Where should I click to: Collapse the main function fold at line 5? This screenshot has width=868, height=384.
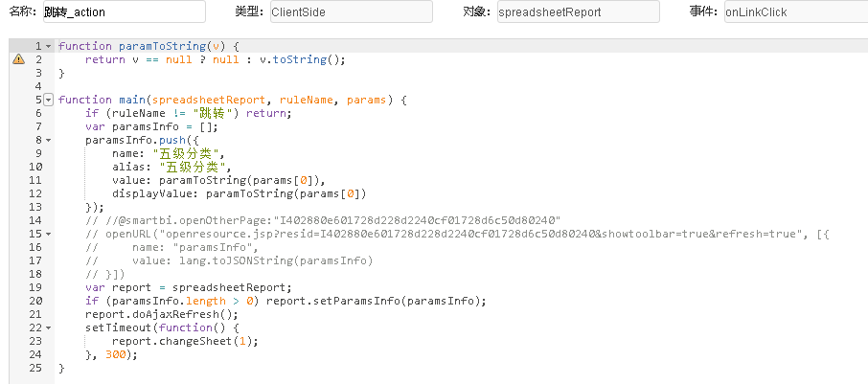pos(48,100)
